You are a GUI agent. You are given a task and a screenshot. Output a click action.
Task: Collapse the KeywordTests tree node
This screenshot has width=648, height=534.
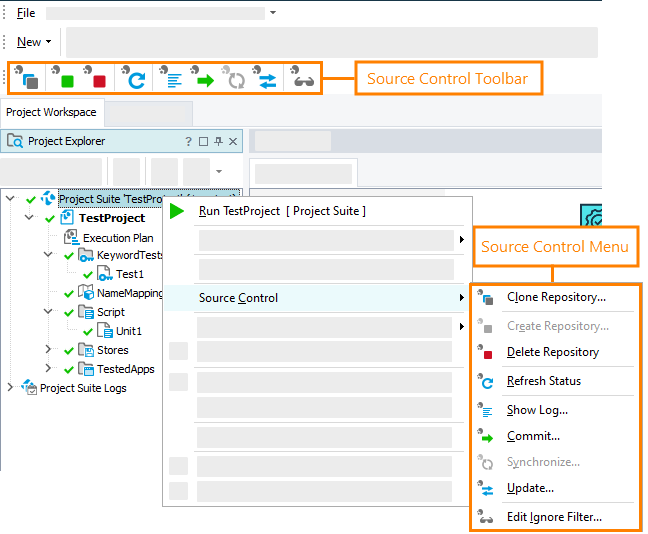click(x=49, y=255)
